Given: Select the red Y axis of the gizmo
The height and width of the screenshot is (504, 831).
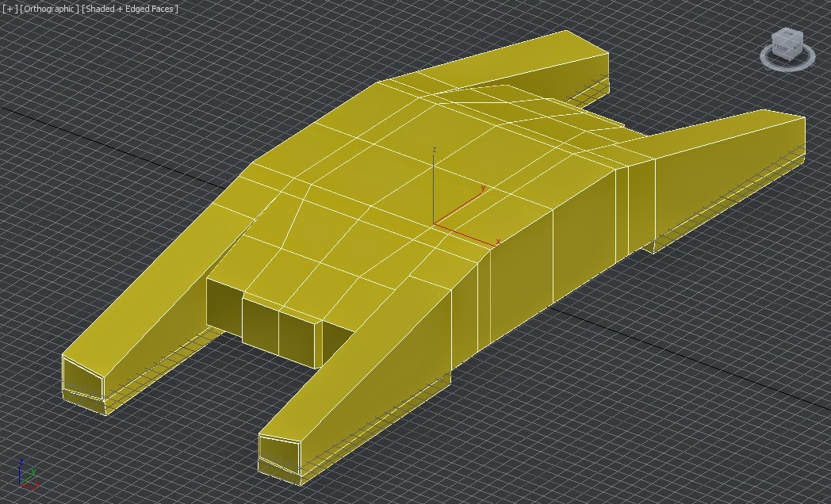Looking at the screenshot, I should pos(458,207).
